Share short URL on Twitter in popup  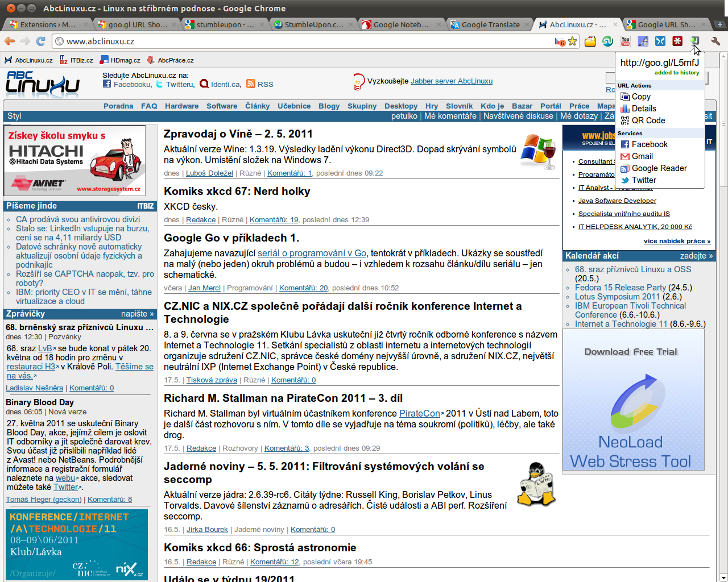(644, 180)
